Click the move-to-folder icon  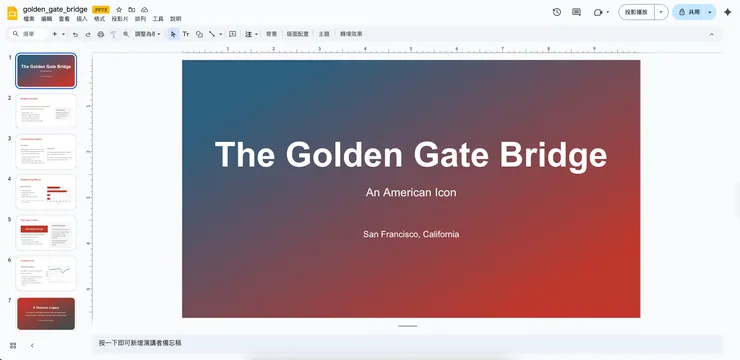coord(132,9)
